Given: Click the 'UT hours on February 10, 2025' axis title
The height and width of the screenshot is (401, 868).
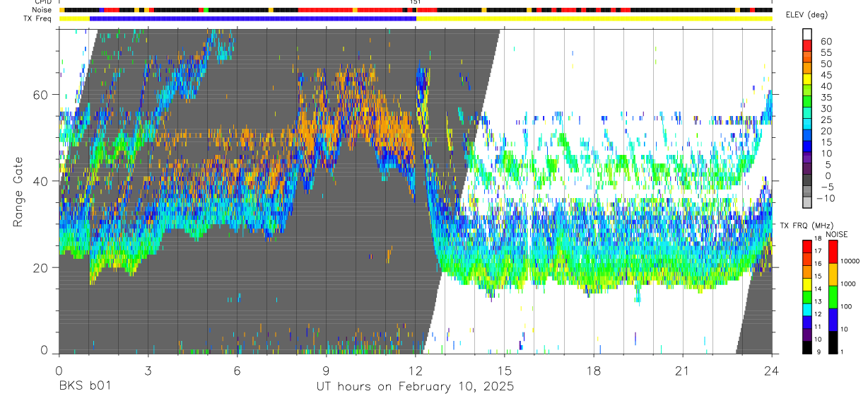Looking at the screenshot, I should point(415,387).
